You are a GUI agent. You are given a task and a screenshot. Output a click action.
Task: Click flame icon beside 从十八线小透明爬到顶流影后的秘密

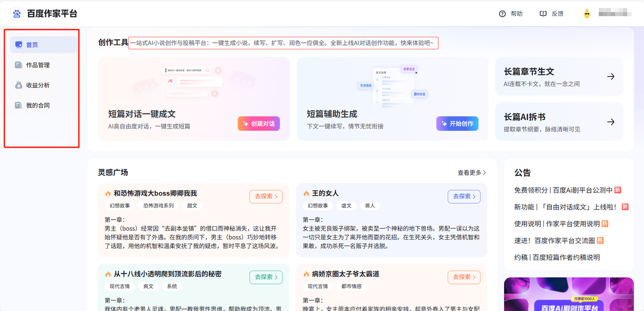pyautogui.click(x=108, y=274)
